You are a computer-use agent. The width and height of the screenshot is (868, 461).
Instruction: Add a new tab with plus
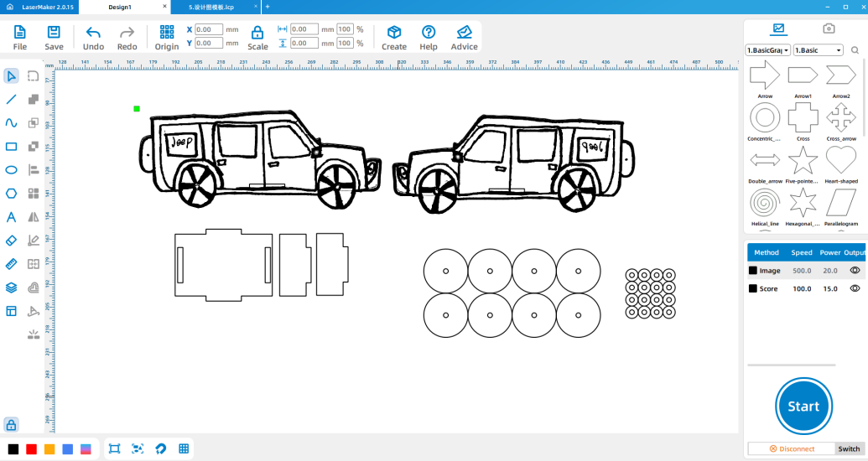tap(268, 7)
